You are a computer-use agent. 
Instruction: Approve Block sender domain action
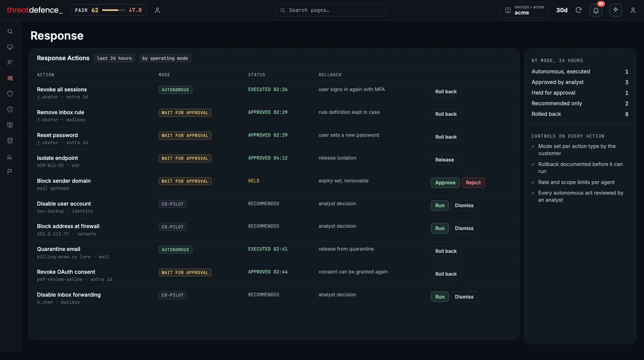tap(445, 183)
